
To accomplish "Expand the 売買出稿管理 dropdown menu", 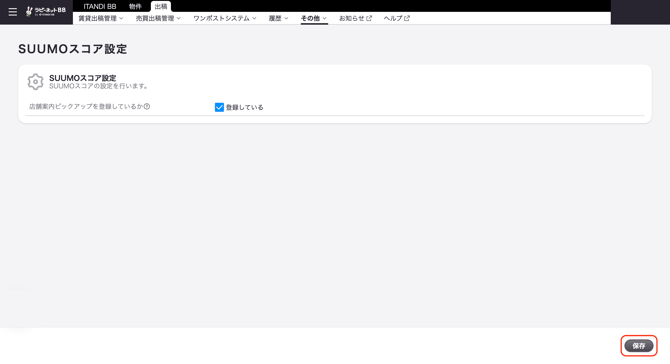I will tap(158, 18).
